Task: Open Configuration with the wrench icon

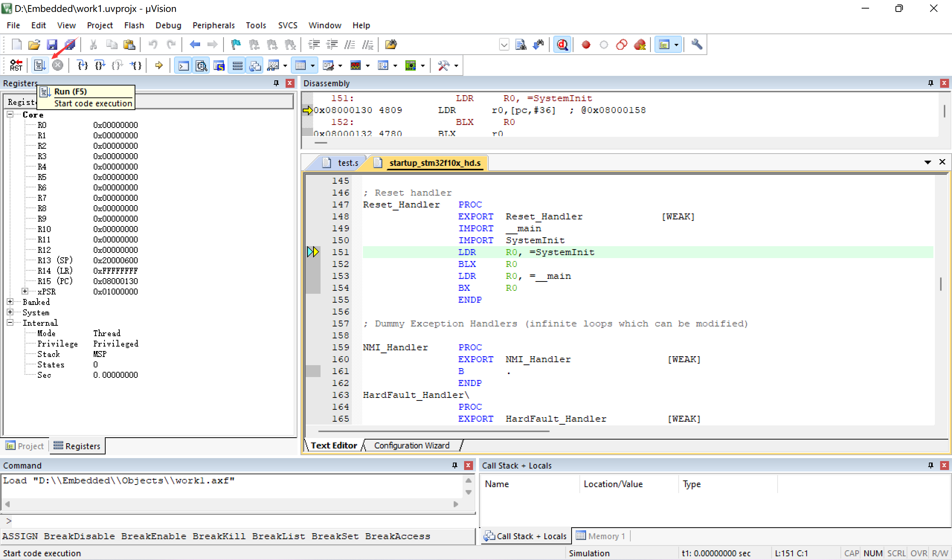Action: [x=697, y=45]
